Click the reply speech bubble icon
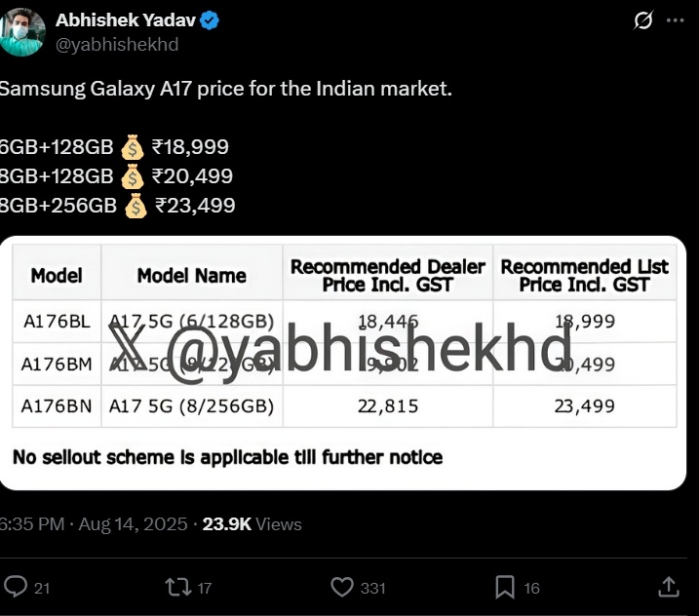 click(16, 586)
